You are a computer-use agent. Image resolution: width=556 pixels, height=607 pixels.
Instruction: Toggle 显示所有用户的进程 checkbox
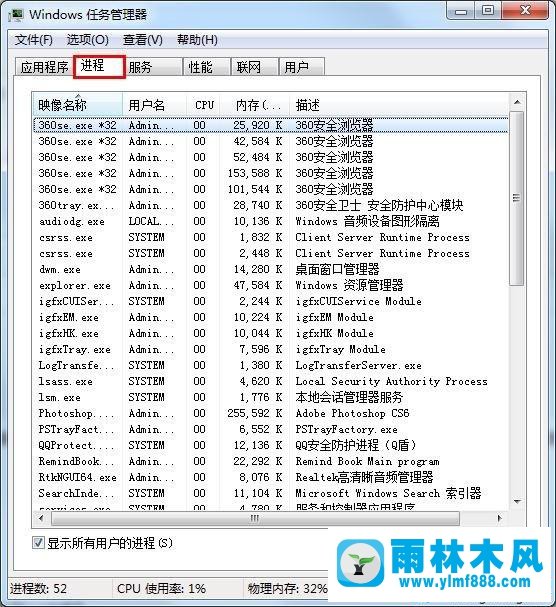[38, 542]
